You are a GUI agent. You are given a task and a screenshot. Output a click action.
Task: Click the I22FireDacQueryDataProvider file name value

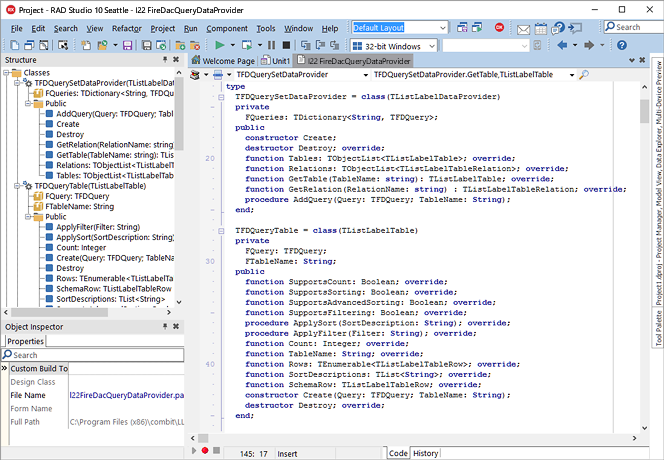[127, 395]
